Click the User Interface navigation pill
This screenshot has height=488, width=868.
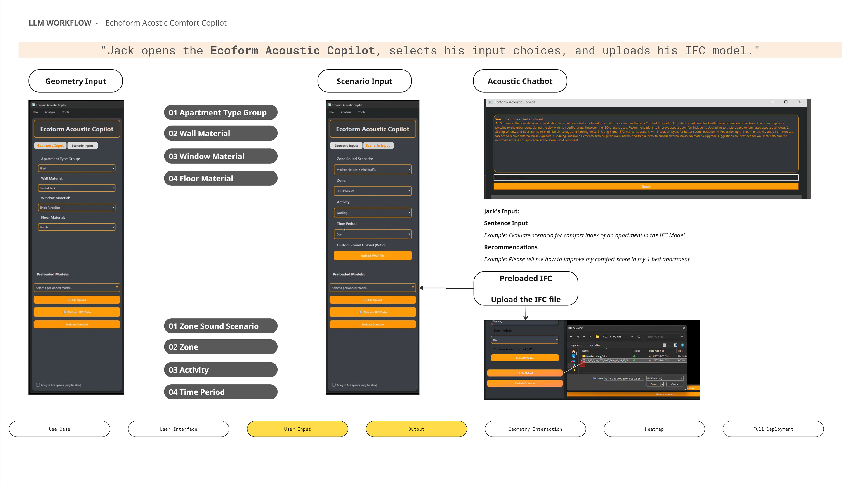tap(179, 429)
